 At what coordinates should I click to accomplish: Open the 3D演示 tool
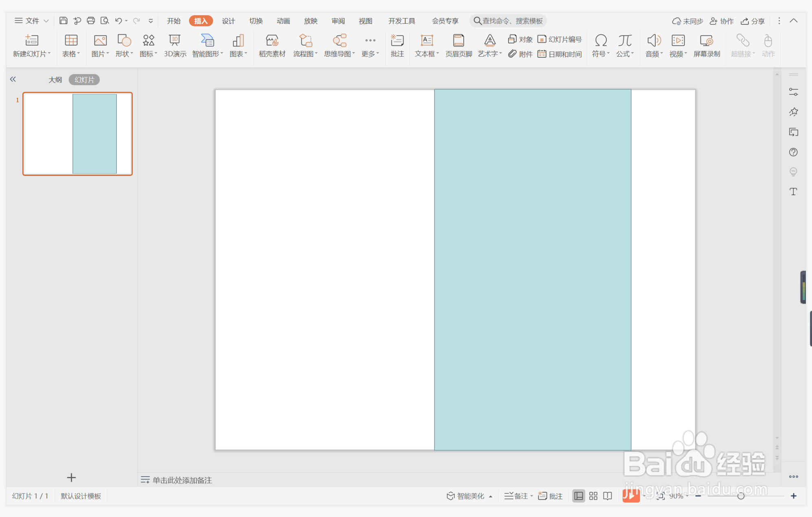[175, 41]
